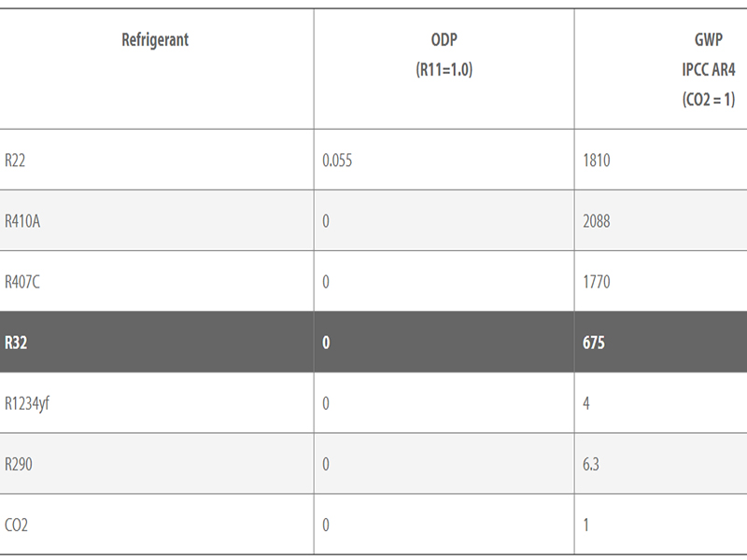Select the bold 675 GWP value
Viewport: 747px width, 560px height.
594,343
